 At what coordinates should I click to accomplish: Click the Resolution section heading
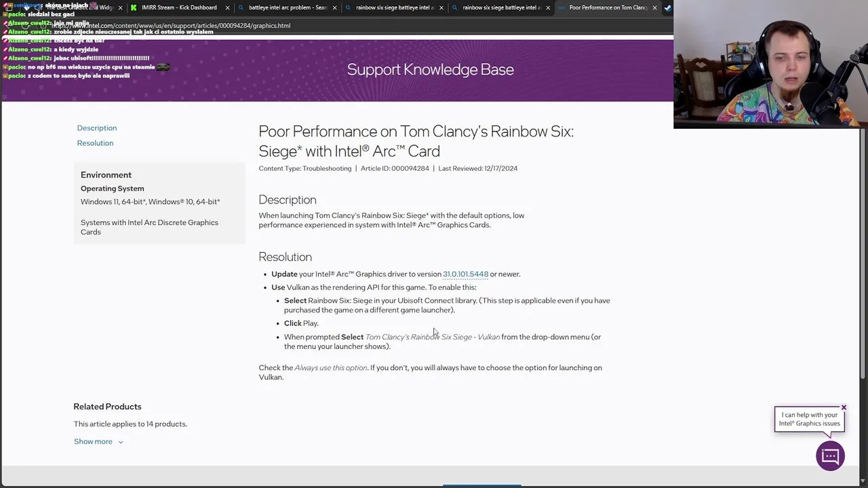(285, 257)
